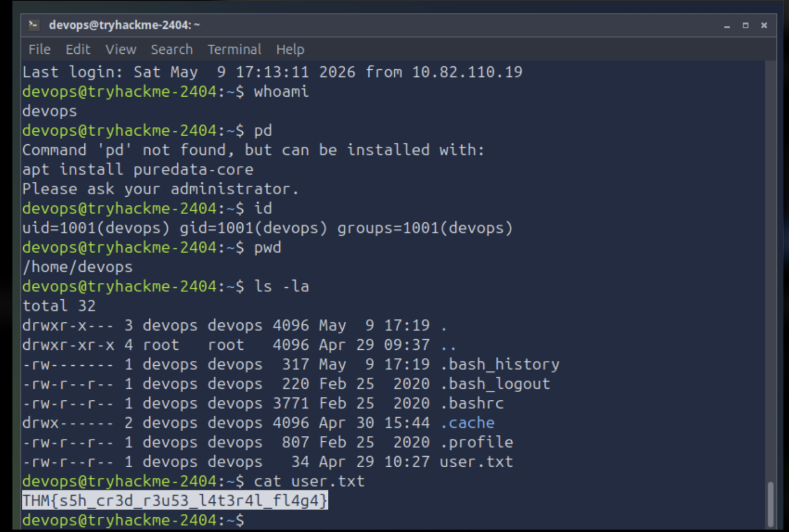Maximize the terminal window

pos(746,26)
